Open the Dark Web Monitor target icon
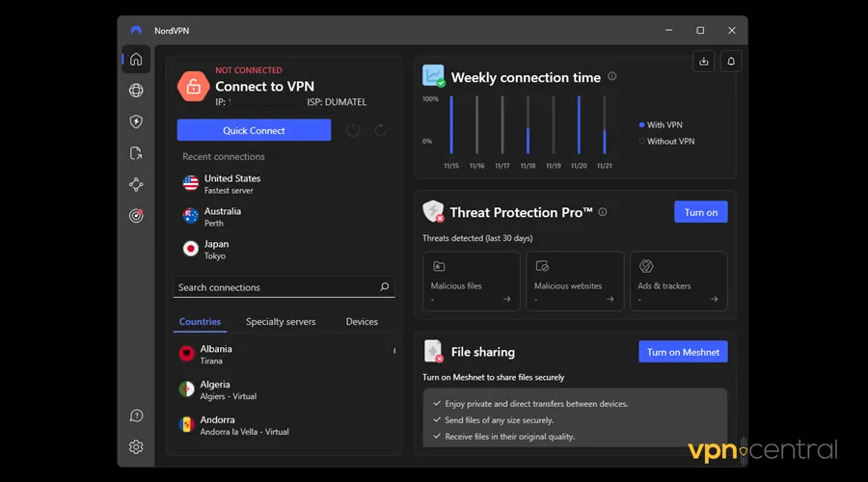Image resolution: width=868 pixels, height=482 pixels. [136, 216]
